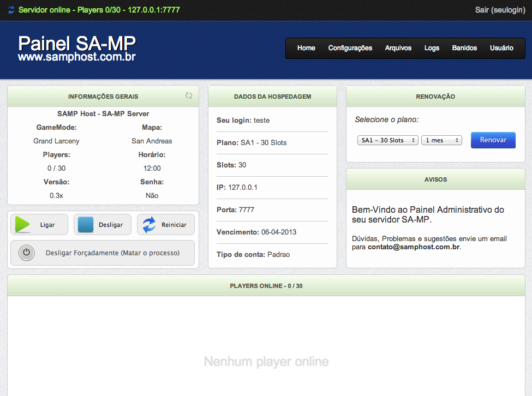Click the Mapa: label
The height and width of the screenshot is (396, 532).
coord(152,128)
